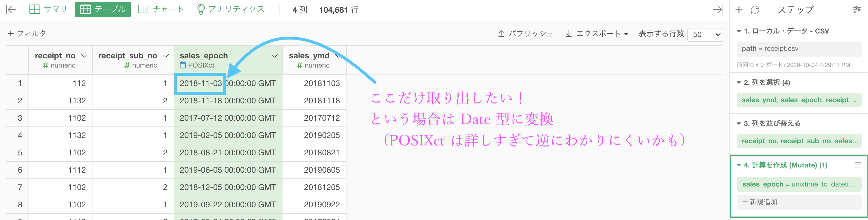This screenshot has width=868, height=220.
Task: Open step settings sliders icon
Action: point(857,10)
